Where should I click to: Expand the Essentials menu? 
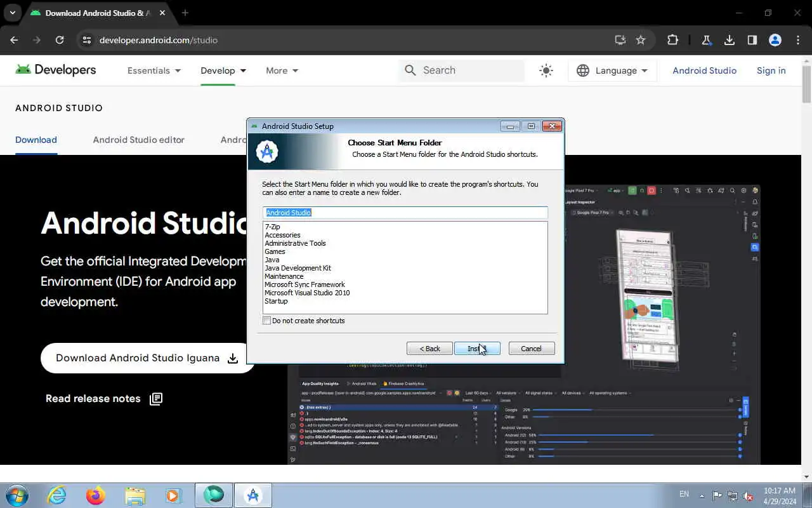(x=154, y=70)
